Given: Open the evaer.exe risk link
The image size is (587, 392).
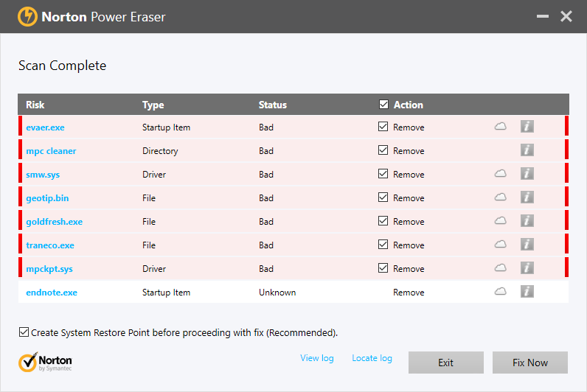Looking at the screenshot, I should (x=45, y=127).
